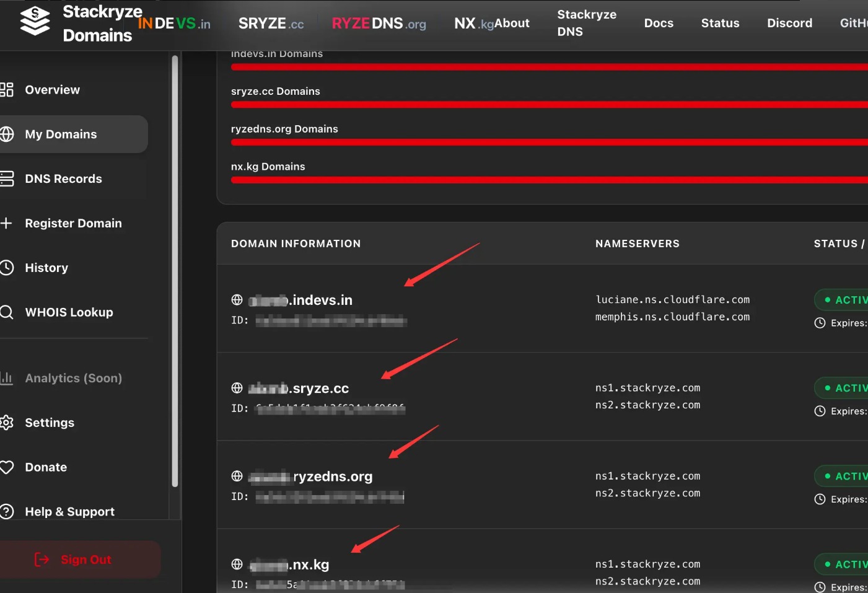Click the DOMAIN INFORMATION column header
Image resolution: width=868 pixels, height=593 pixels.
pyautogui.click(x=296, y=244)
